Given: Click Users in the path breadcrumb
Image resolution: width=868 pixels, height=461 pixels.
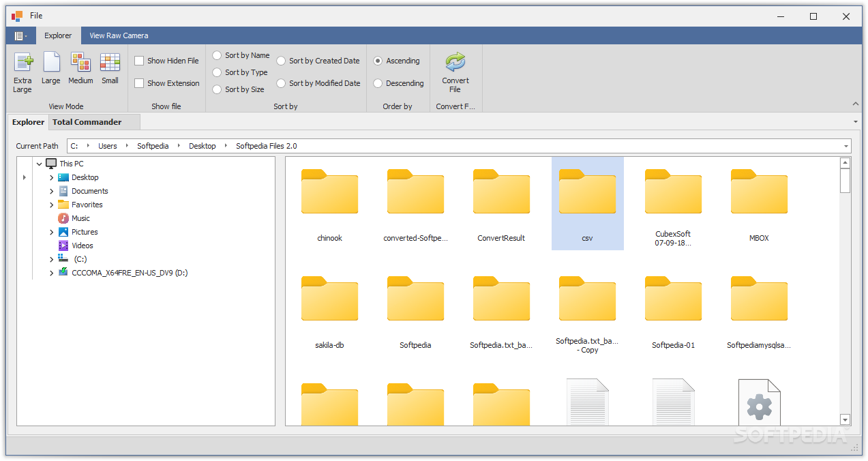Looking at the screenshot, I should 108,146.
